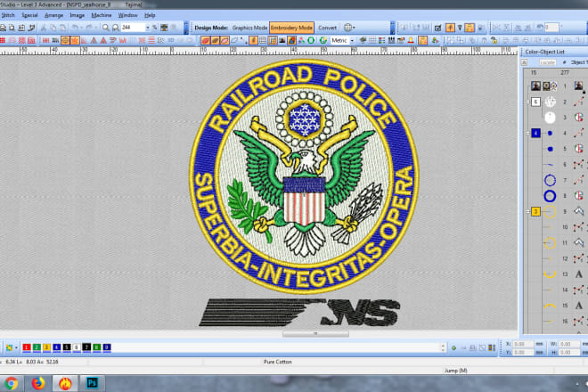Collapse the blue color 4 group in list

pos(527,133)
